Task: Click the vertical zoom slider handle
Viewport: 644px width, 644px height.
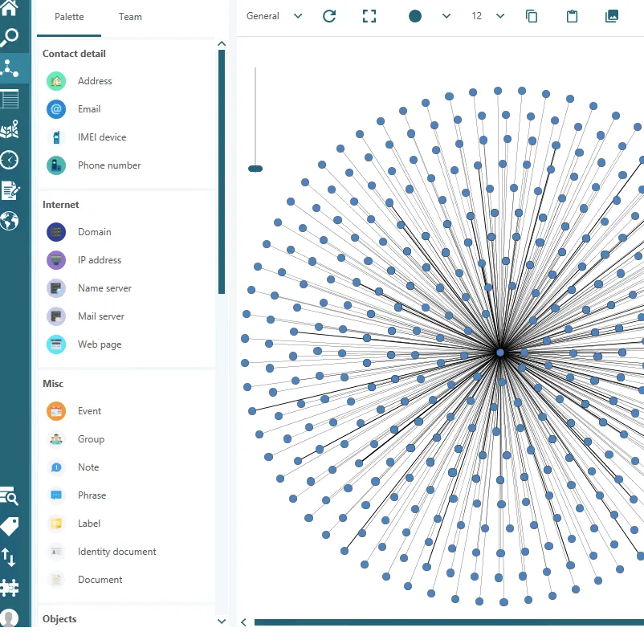Action: pyautogui.click(x=255, y=169)
